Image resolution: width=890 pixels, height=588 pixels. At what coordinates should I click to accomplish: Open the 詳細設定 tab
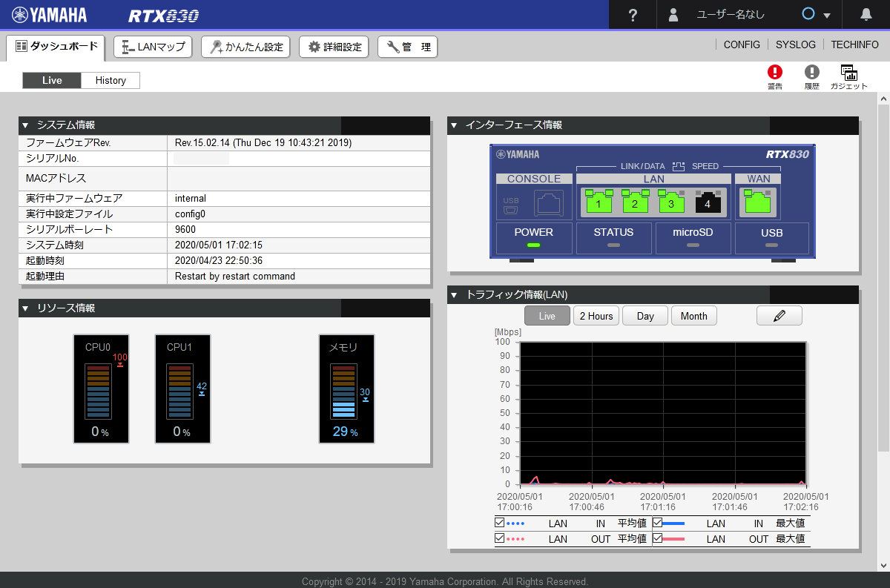coord(334,46)
